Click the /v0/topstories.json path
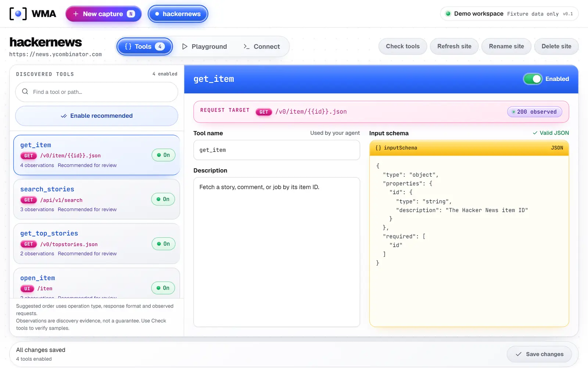Image resolution: width=588 pixels, height=368 pixels. 69,244
